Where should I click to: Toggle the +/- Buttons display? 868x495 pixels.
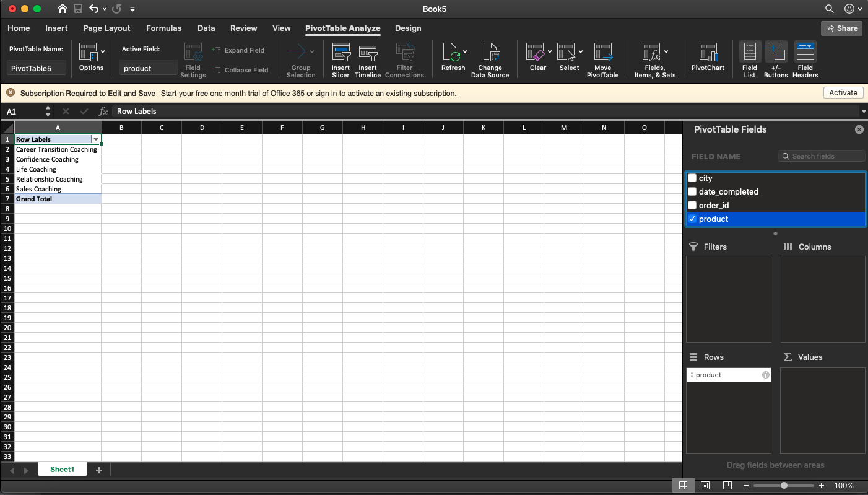point(776,60)
